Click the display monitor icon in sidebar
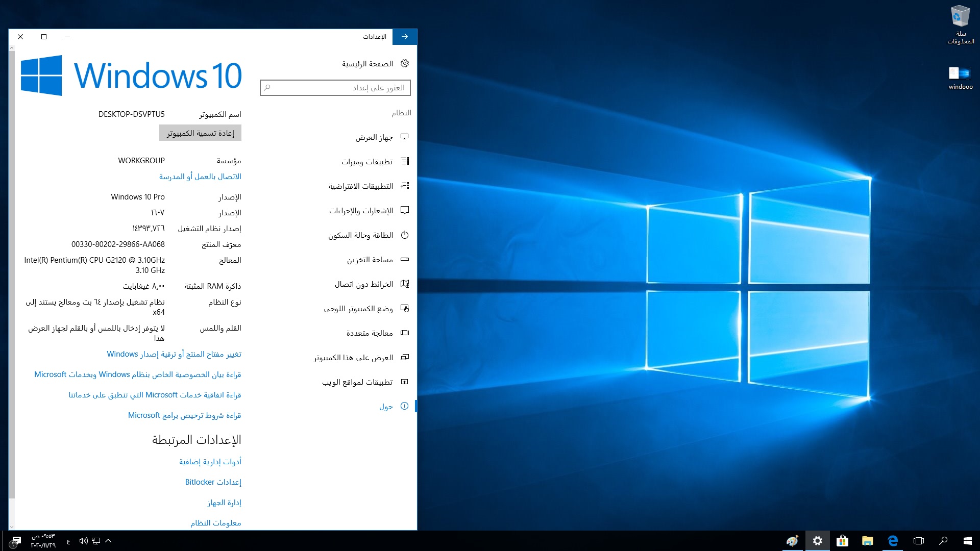The width and height of the screenshot is (980, 551). click(x=405, y=137)
